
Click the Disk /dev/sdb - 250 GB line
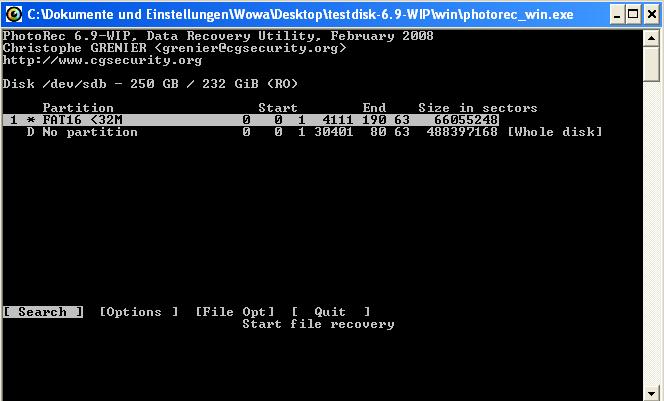tap(150, 84)
